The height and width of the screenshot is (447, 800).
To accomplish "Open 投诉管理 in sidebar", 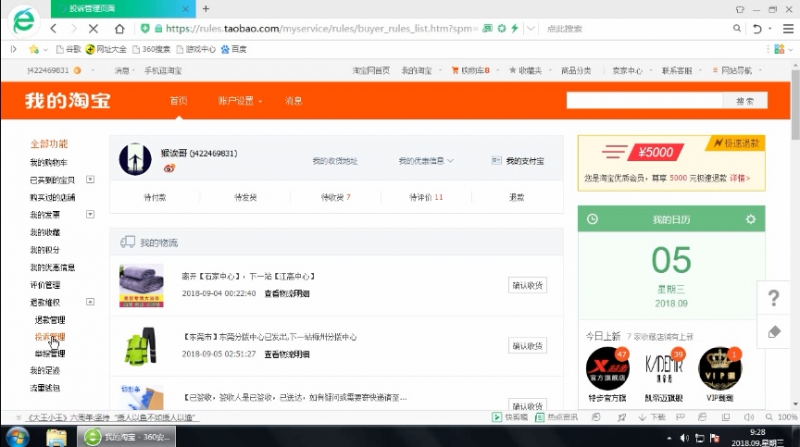I will pos(50,337).
